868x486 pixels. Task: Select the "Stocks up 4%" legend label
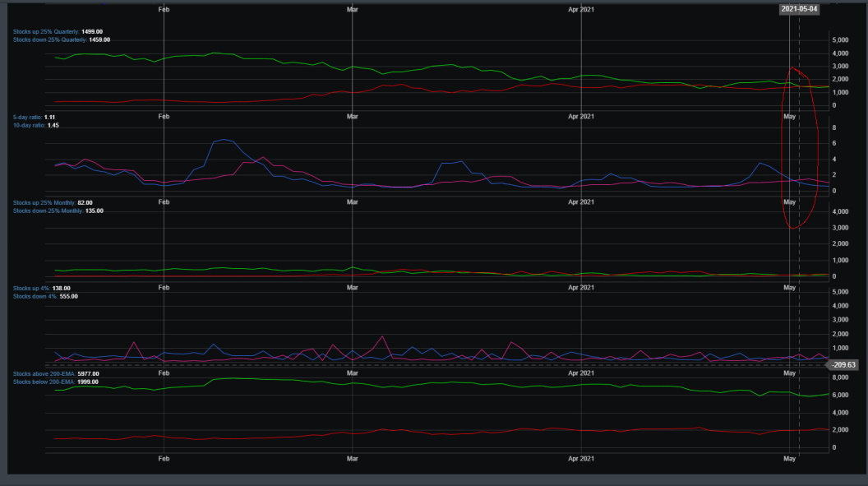coord(31,289)
